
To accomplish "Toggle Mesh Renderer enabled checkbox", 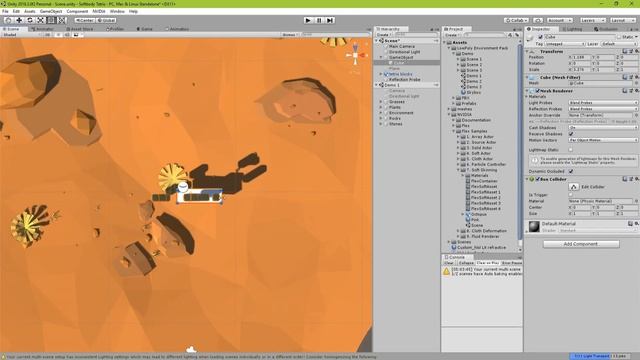I will coord(538,91).
